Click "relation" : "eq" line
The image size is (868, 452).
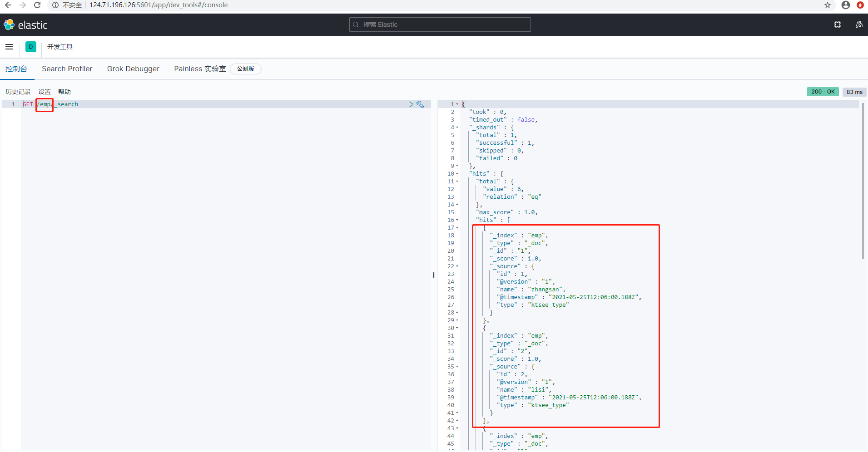(512, 197)
